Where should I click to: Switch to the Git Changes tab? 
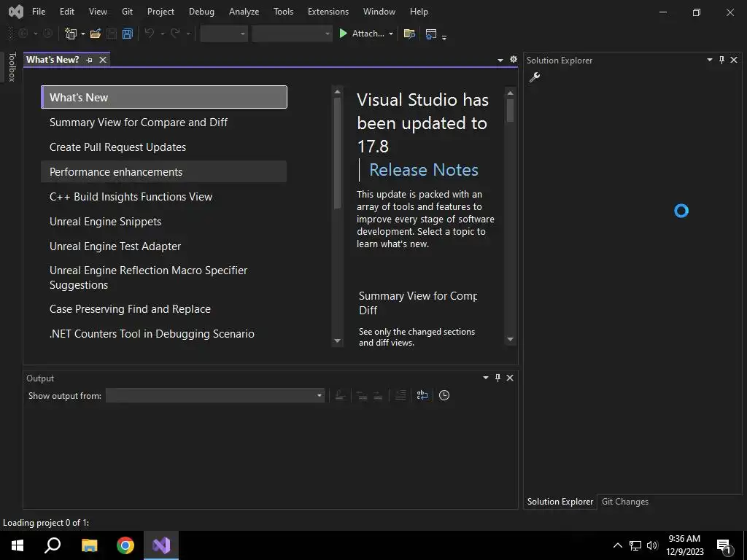(625, 502)
